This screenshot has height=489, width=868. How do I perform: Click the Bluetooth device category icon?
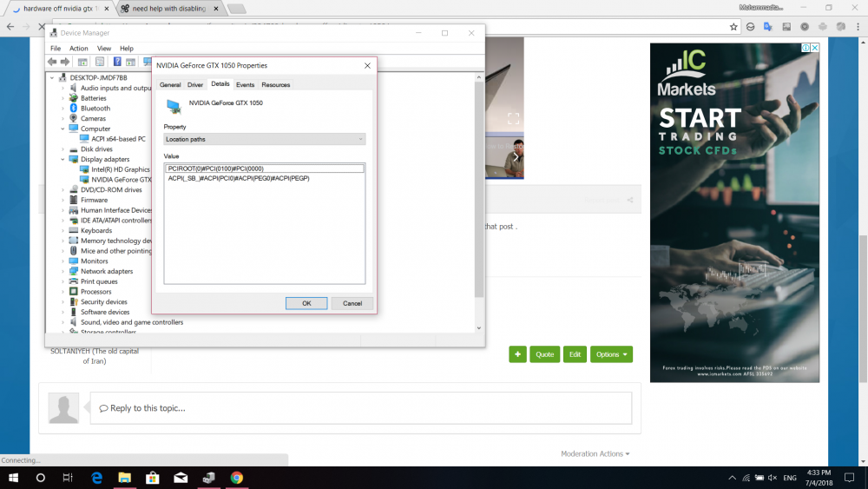(73, 109)
